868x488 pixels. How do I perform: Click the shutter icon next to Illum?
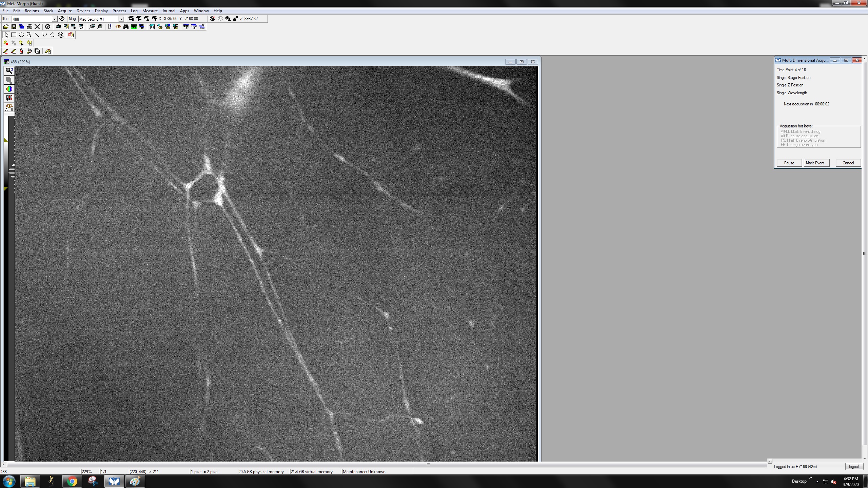tap(62, 19)
